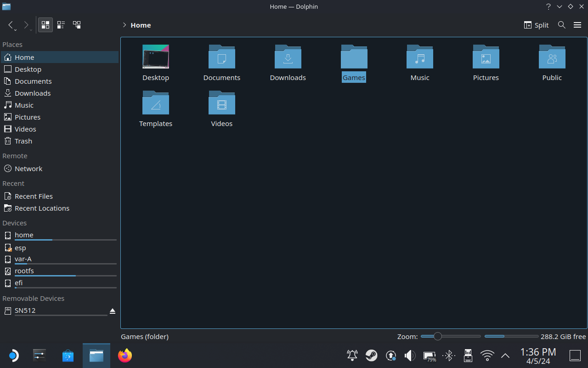
Task: Open the Downloads folder icon
Action: [288, 57]
